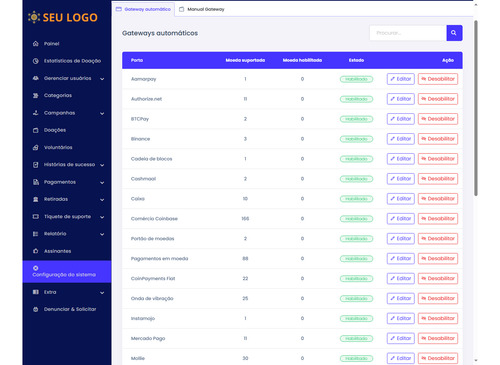Click the vertical scrollbar thumb
This screenshot has width=500, height=365.
click(x=476, y=108)
